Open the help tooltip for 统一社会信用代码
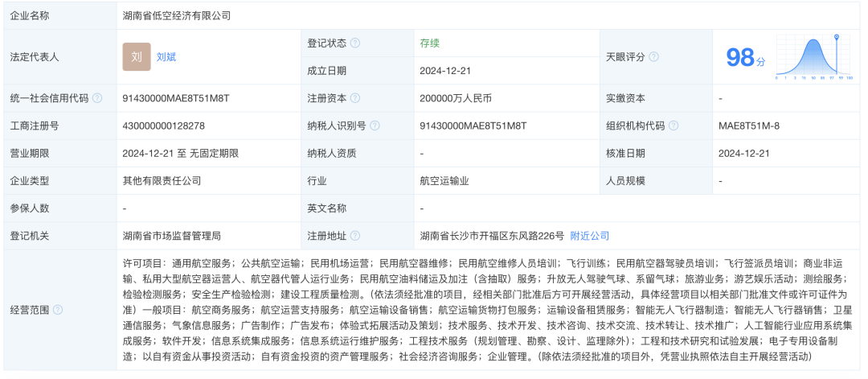The height and width of the screenshot is (379, 868). (x=97, y=98)
